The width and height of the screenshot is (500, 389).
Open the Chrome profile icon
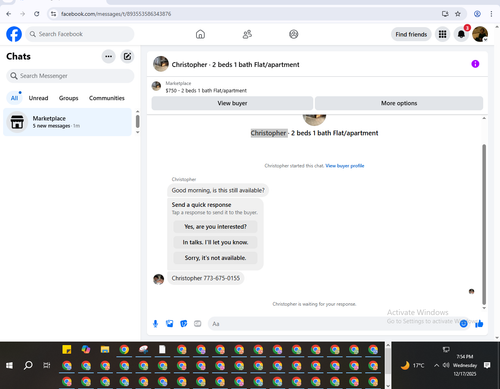coord(477,14)
